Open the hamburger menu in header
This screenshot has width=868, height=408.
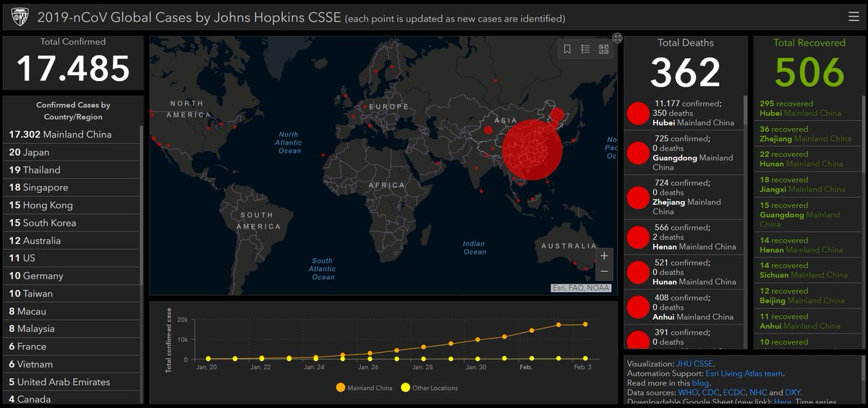click(x=854, y=17)
